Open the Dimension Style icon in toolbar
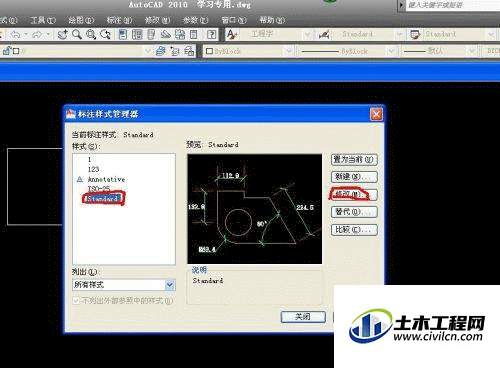The image size is (500, 368). point(324,34)
